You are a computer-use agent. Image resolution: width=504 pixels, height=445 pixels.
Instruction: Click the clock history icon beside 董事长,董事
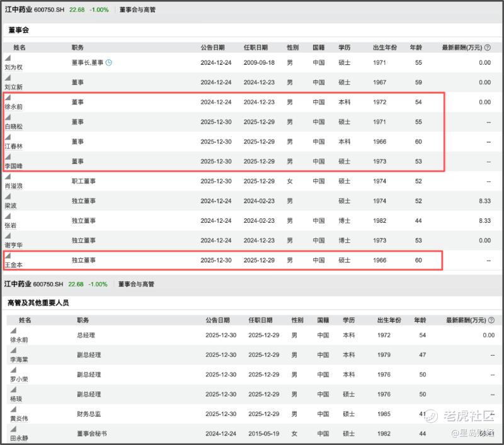click(108, 62)
